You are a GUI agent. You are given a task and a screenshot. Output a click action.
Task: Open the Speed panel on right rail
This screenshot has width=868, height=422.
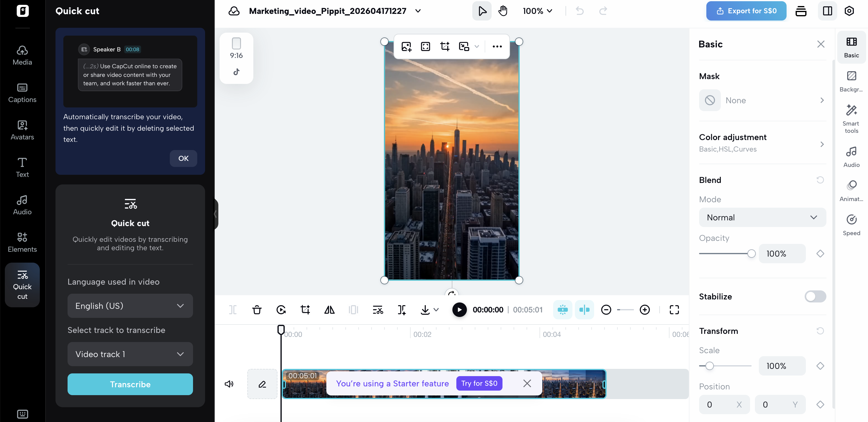coord(851,224)
